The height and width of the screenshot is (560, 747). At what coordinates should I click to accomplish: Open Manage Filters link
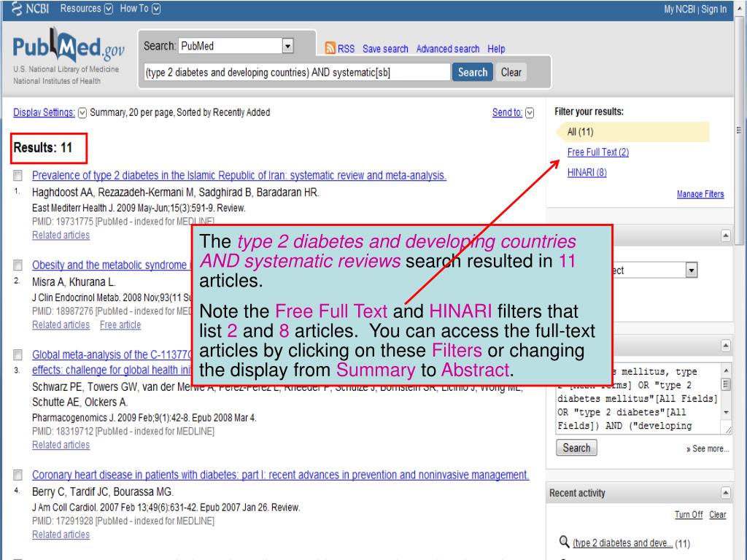click(700, 194)
